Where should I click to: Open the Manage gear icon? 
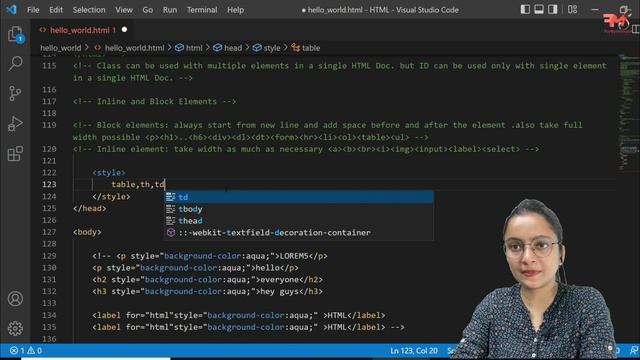[15, 328]
